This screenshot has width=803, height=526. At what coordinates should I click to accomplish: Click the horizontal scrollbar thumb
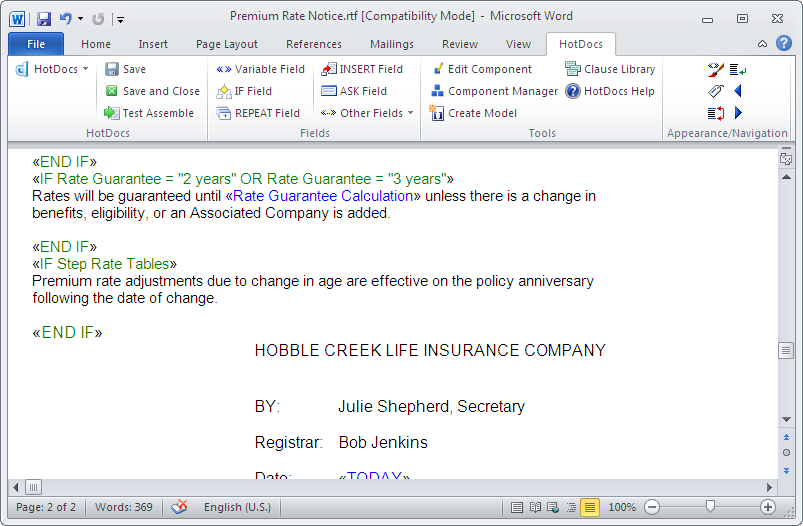coord(33,487)
